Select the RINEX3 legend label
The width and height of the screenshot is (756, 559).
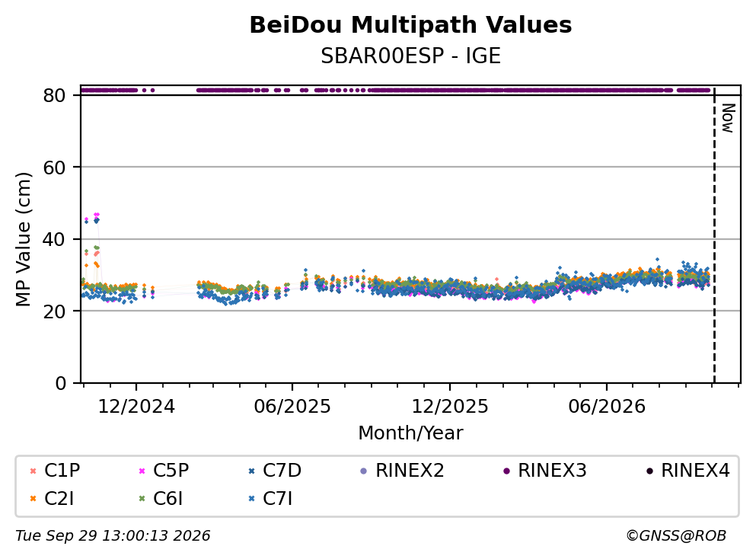(x=552, y=470)
